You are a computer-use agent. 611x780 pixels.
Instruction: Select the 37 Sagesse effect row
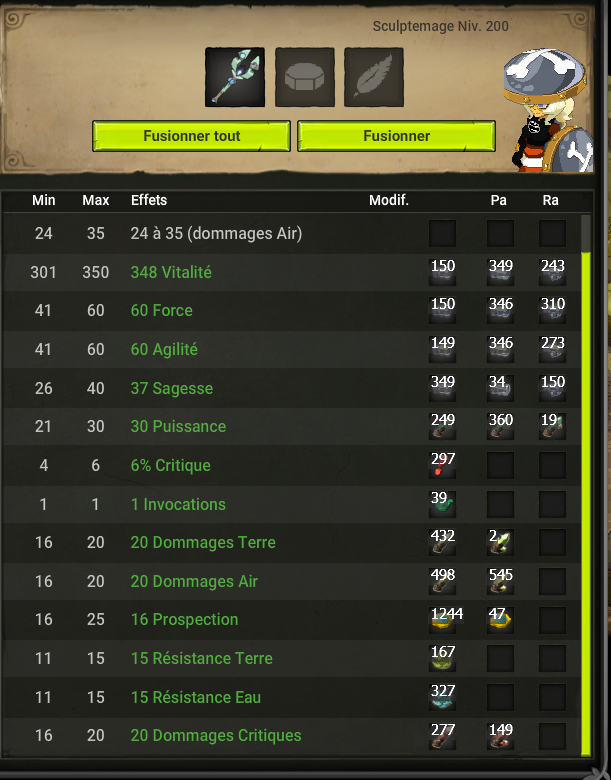point(291,388)
